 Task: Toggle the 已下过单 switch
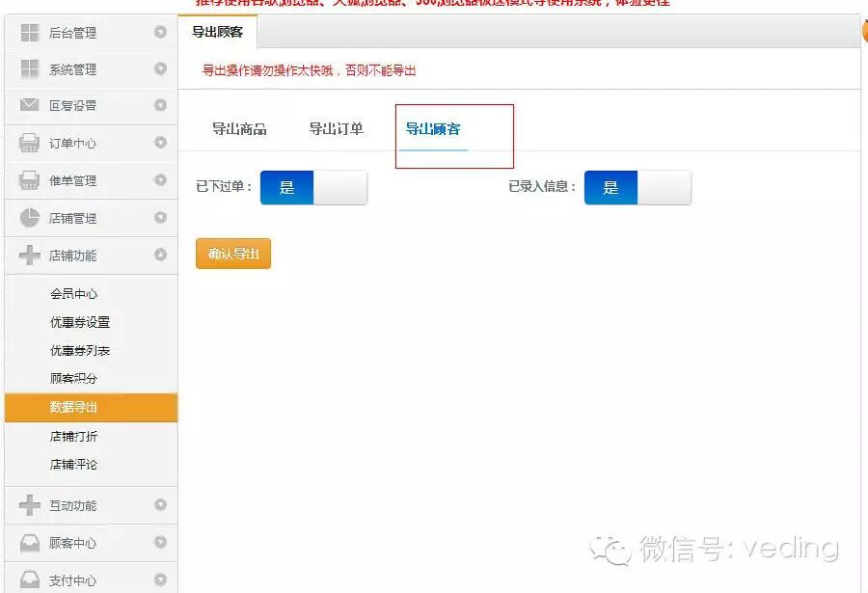[313, 187]
